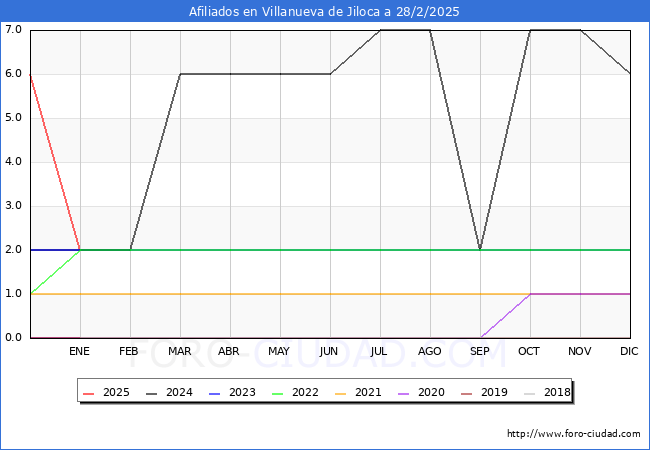Click the AGO month axis label
The height and width of the screenshot is (450, 650).
click(429, 351)
